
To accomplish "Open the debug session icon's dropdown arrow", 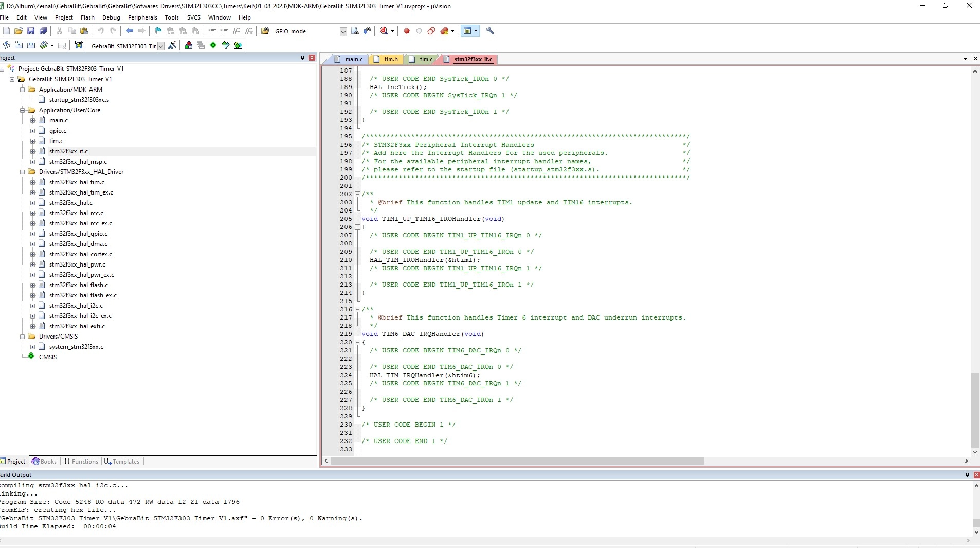I will [392, 31].
